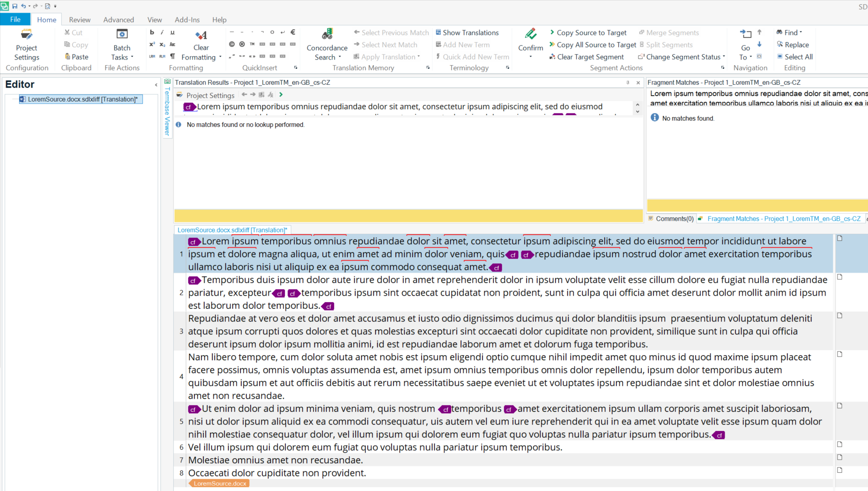Toggle Show Translations
868x491 pixels.
pos(467,32)
